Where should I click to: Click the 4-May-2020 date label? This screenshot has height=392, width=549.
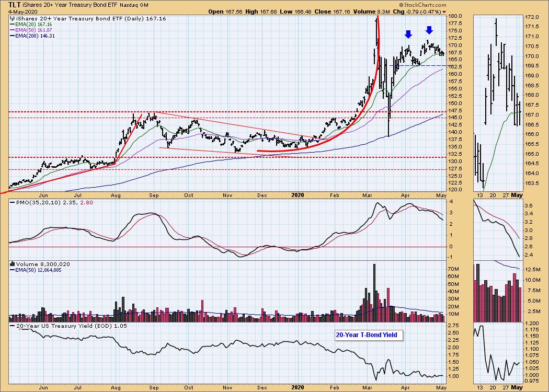pos(23,11)
